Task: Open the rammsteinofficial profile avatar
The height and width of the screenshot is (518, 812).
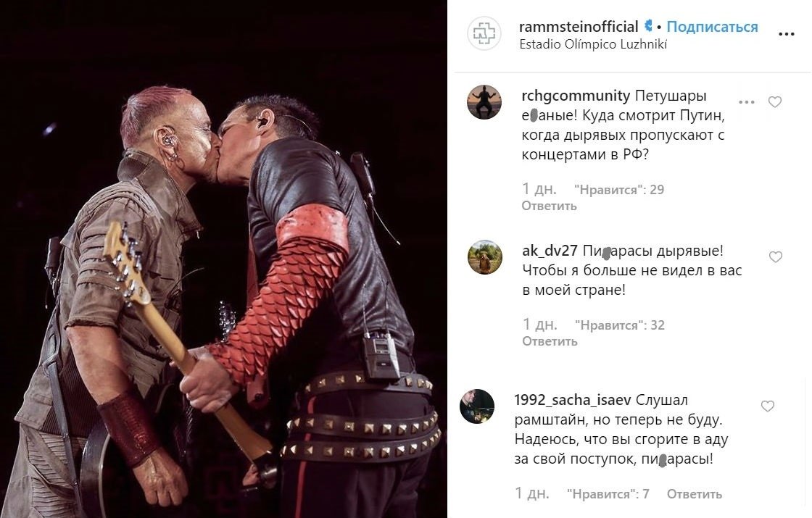Action: coord(484,33)
